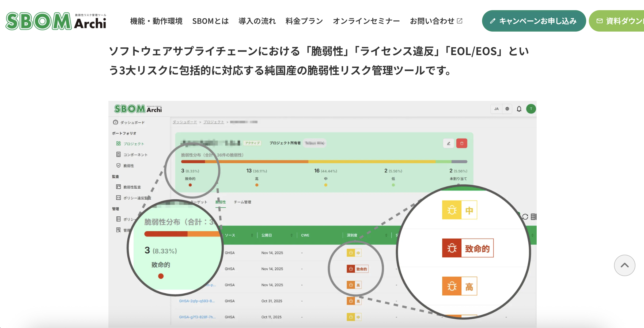Sort the 公開日 column
Image resolution: width=644 pixels, height=328 pixels.
point(291,235)
